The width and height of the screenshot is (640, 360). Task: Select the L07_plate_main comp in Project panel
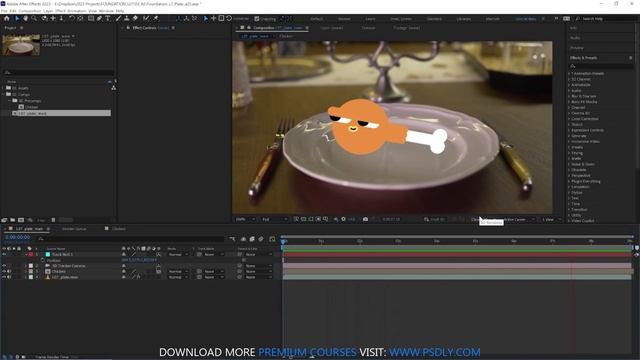click(x=61, y=113)
